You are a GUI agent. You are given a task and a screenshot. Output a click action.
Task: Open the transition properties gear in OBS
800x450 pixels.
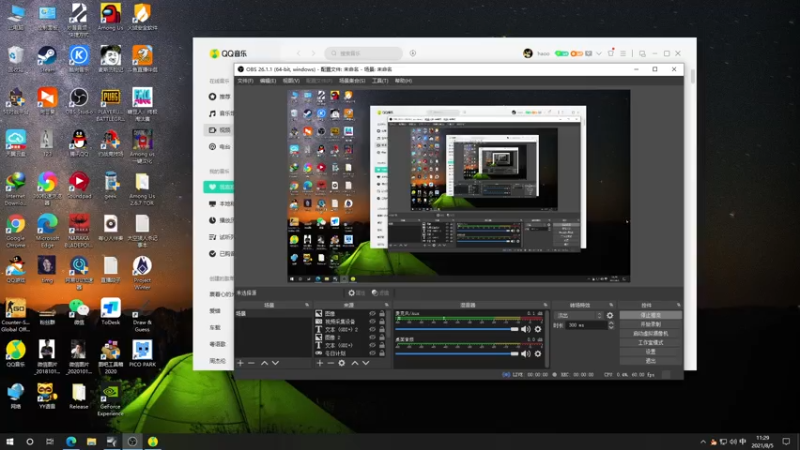pos(610,315)
